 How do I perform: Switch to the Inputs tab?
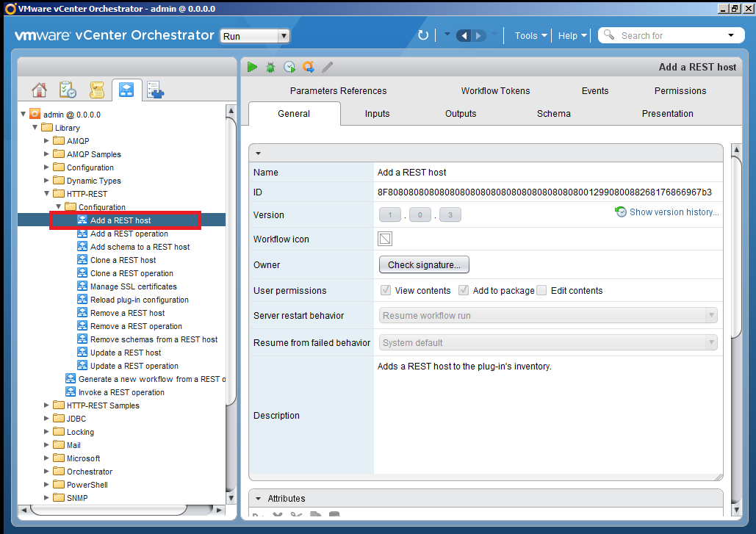click(x=377, y=113)
